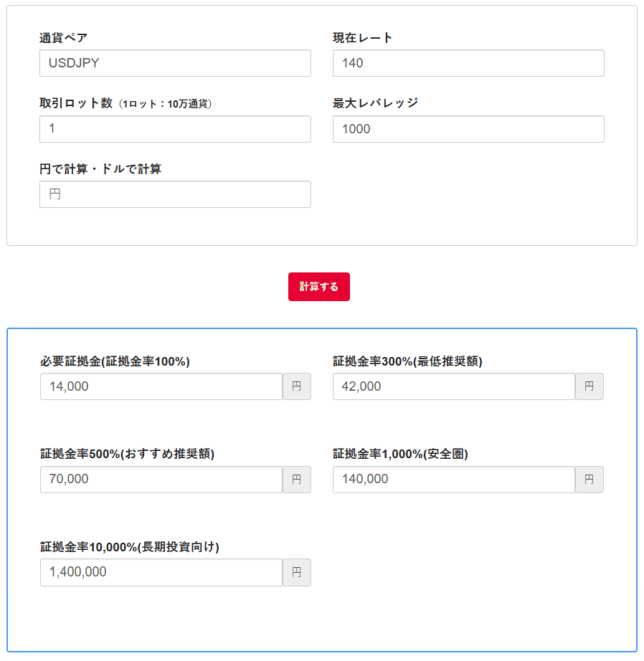The image size is (644, 661).
Task: Click the 円 unit badge beside 42,000
Action: coord(589,386)
